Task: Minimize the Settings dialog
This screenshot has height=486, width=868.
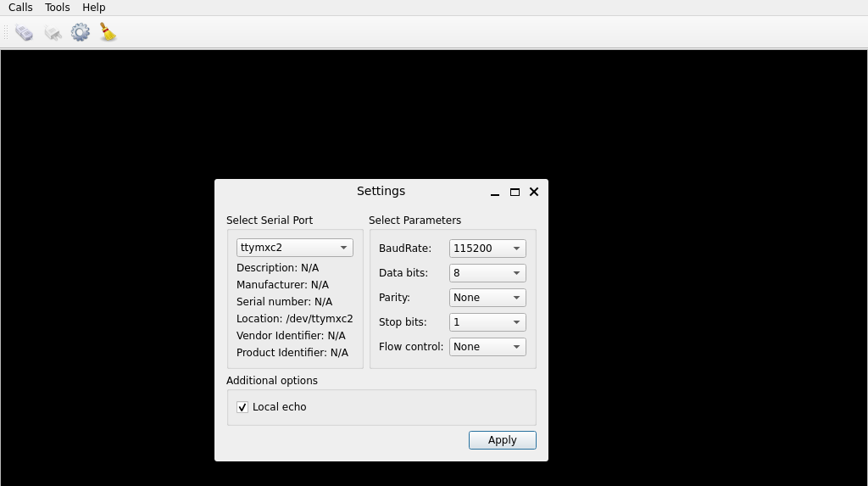Action: click(x=495, y=192)
